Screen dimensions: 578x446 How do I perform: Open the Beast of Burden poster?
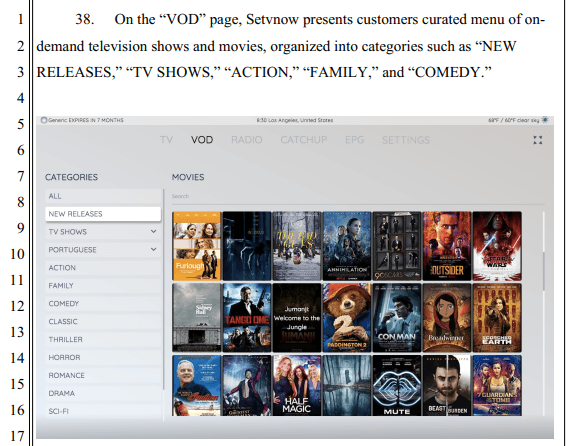(x=447, y=386)
